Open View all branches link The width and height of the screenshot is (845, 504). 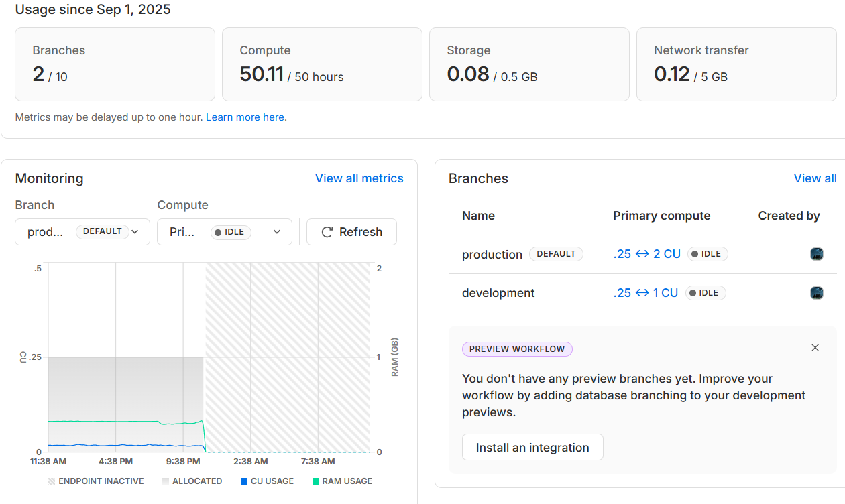coord(815,178)
